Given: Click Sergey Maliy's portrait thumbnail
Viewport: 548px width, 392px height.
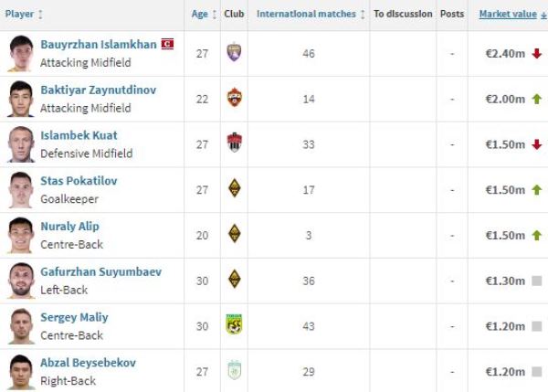Looking at the screenshot, I should pos(20,325).
